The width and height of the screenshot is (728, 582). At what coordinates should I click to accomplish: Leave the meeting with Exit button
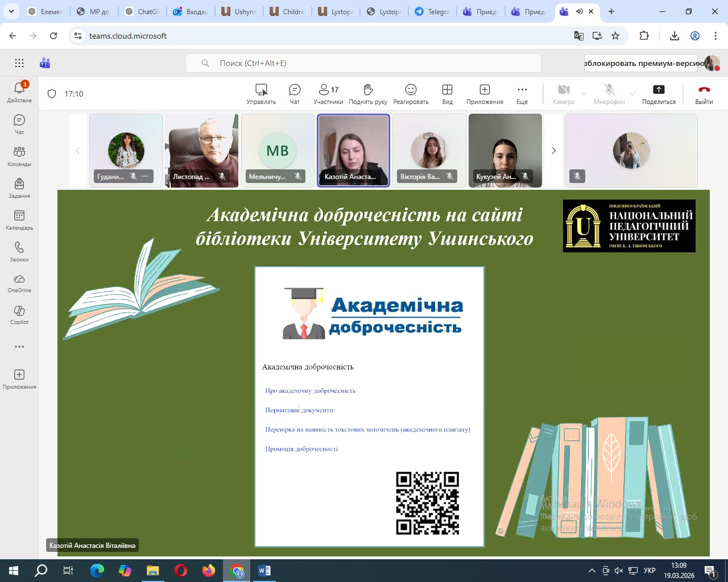point(704,94)
